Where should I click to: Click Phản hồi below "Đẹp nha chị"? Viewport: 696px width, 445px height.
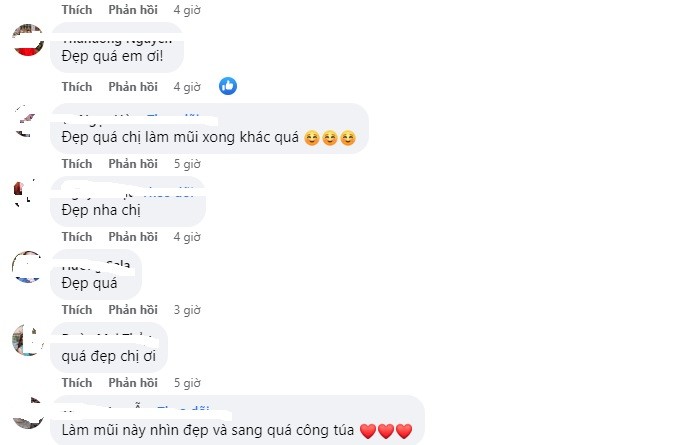tap(133, 237)
